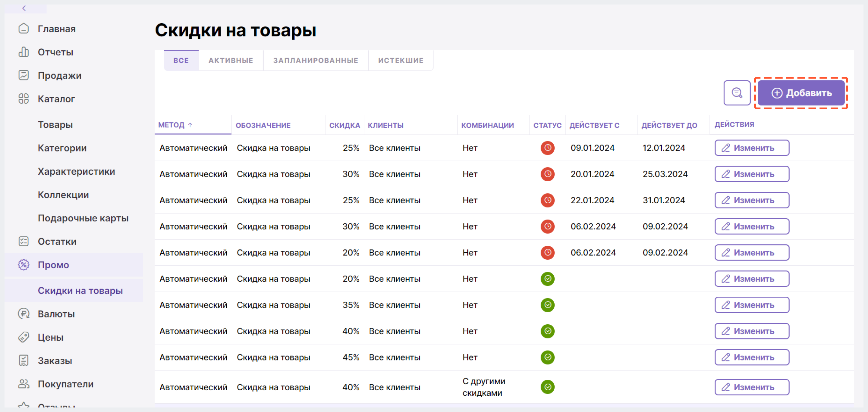The height and width of the screenshot is (412, 868).
Task: Sort by СКИДКА column header
Action: tap(344, 125)
